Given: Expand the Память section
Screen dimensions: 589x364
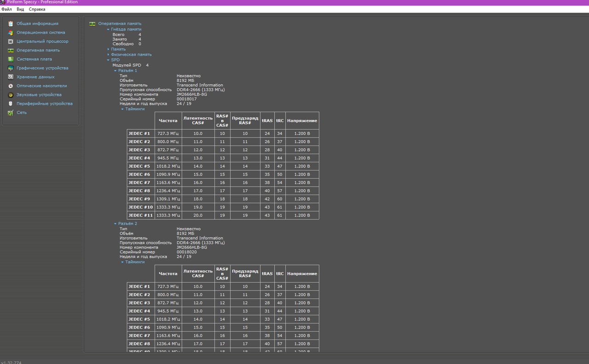Looking at the screenshot, I should pyautogui.click(x=109, y=49).
